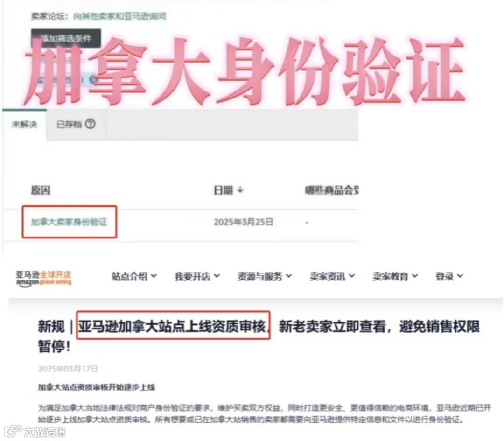Click the 哪些商品会 column header
This screenshot has width=504, height=441.
[332, 190]
